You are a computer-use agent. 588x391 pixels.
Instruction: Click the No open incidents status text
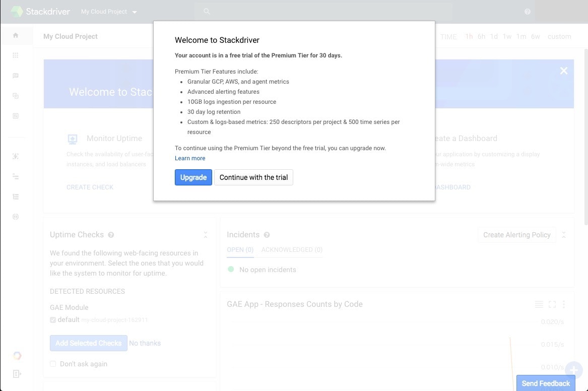[268, 270]
